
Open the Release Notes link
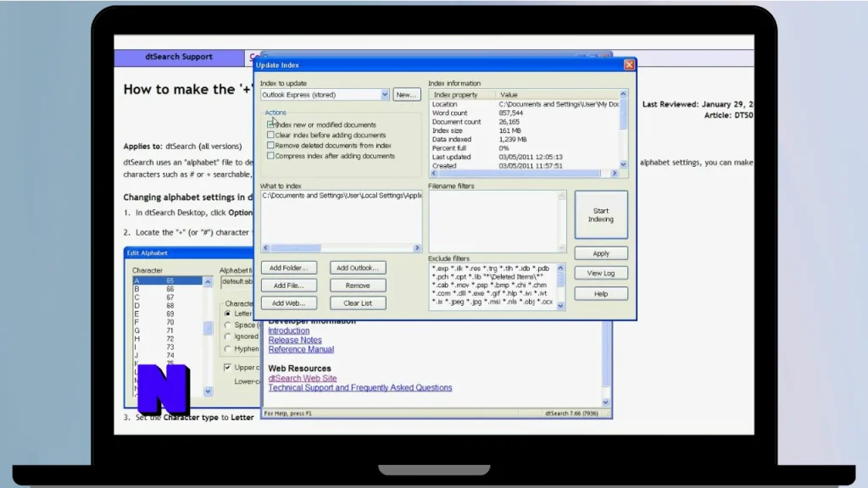coord(295,341)
